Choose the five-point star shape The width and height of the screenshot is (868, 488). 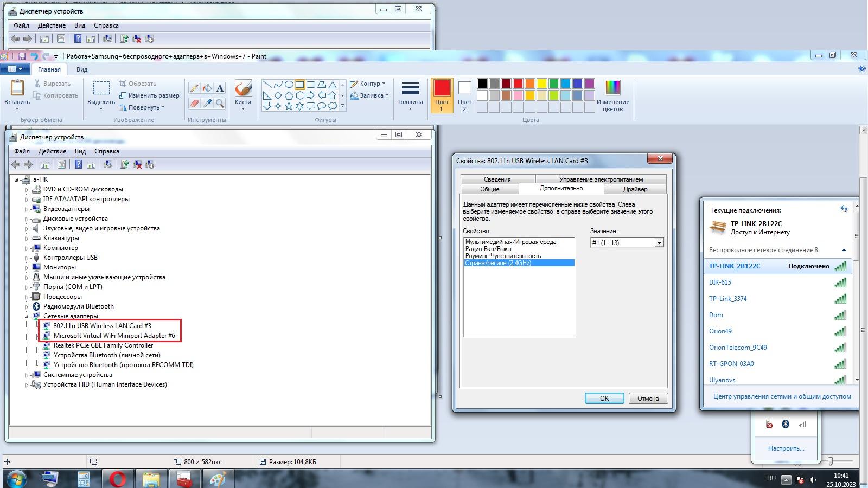tap(289, 106)
